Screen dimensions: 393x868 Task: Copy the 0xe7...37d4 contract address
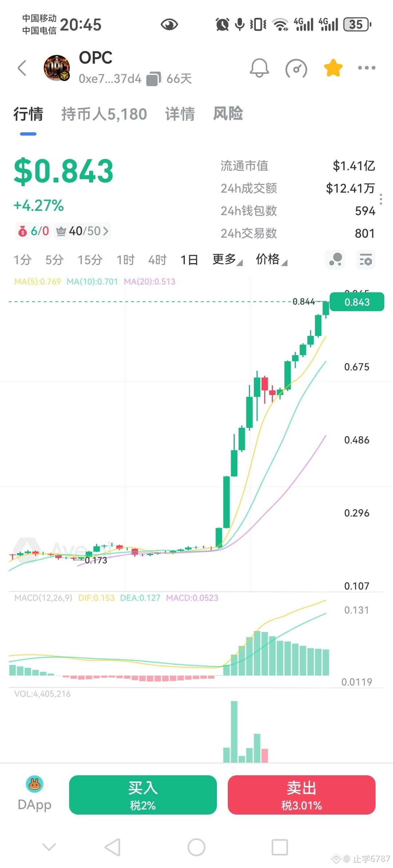[154, 79]
